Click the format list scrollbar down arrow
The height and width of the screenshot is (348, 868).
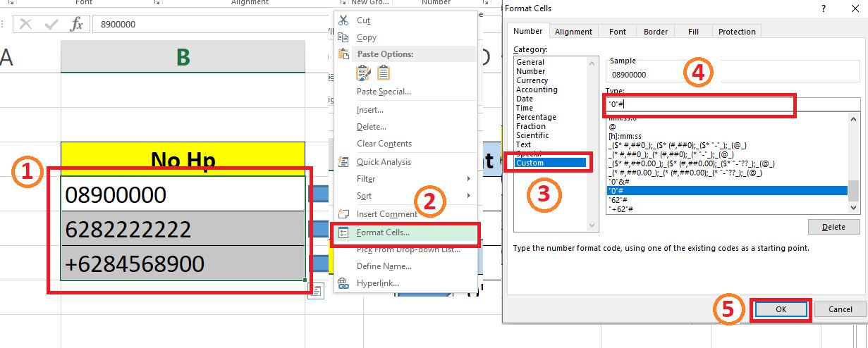pos(854,208)
